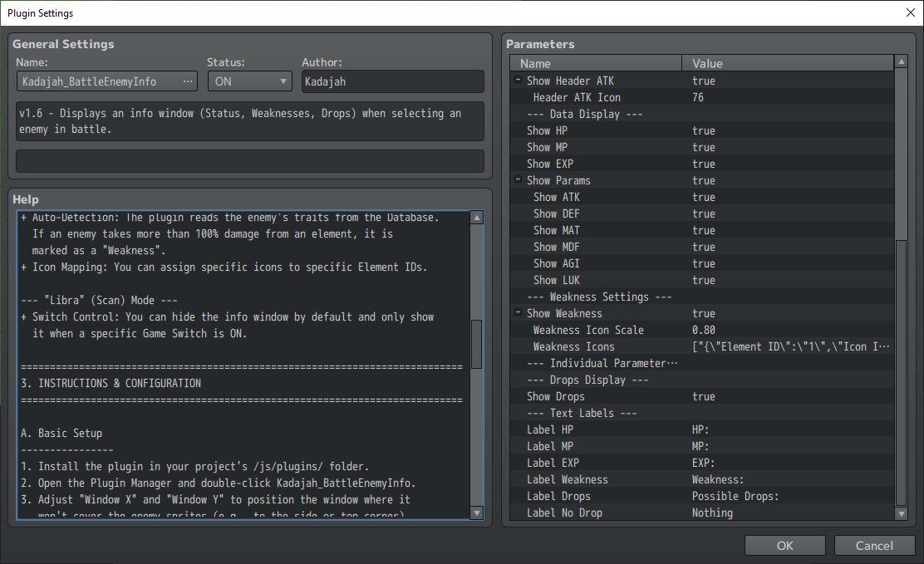Image resolution: width=924 pixels, height=564 pixels.
Task: Click the Help panel scrollbar thumb
Action: 477,344
